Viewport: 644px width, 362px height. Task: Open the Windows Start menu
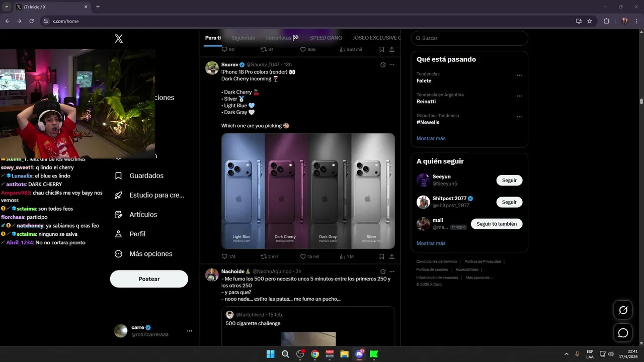pos(270,354)
